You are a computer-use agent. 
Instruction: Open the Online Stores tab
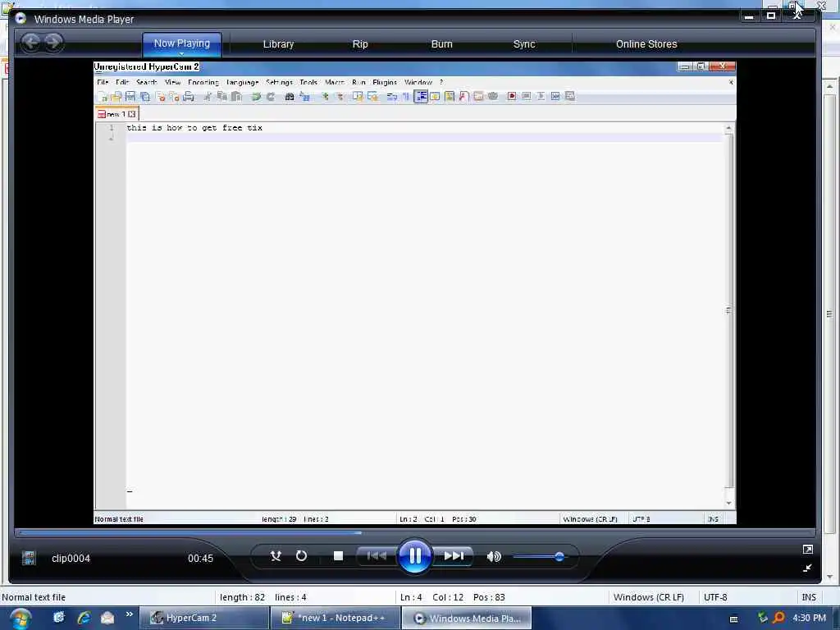pyautogui.click(x=646, y=44)
